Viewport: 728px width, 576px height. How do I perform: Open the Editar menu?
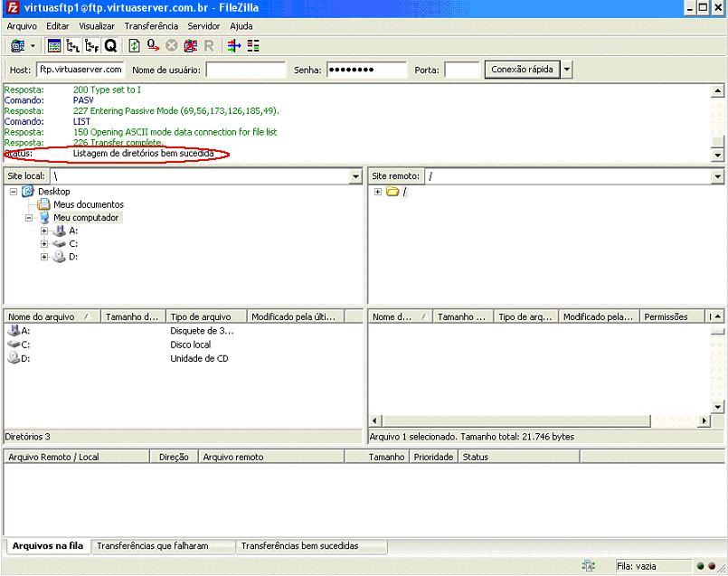point(58,26)
